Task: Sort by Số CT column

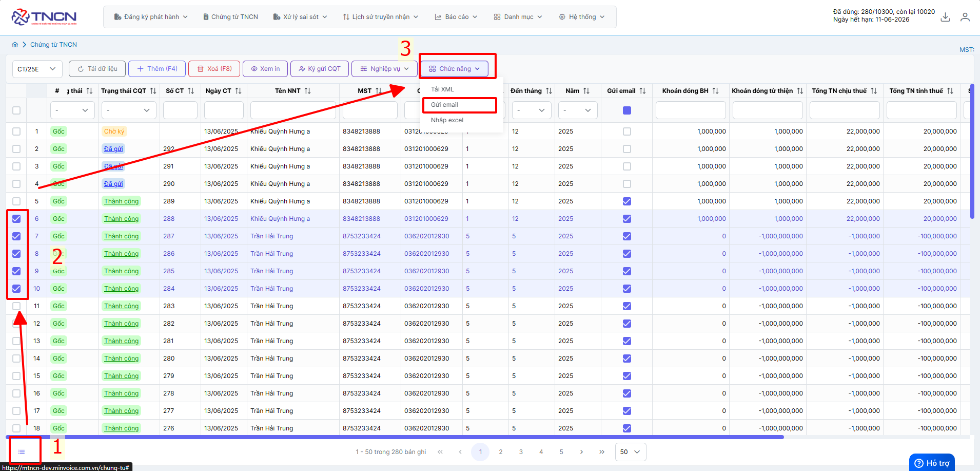Action: coord(191,91)
